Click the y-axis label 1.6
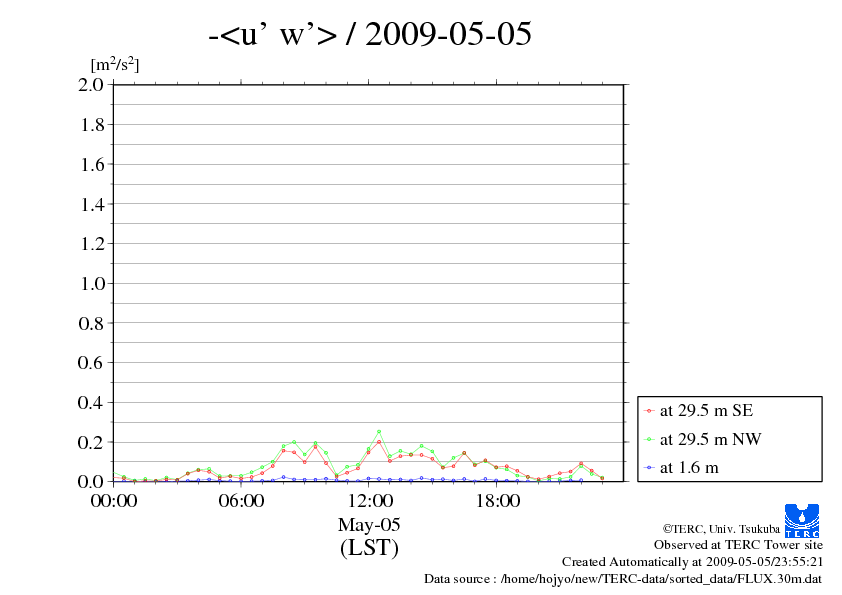This screenshot has height=595, width=842. [x=92, y=164]
